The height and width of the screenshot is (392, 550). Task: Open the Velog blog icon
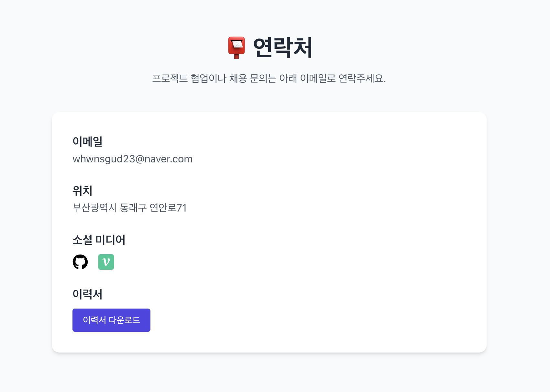click(106, 262)
